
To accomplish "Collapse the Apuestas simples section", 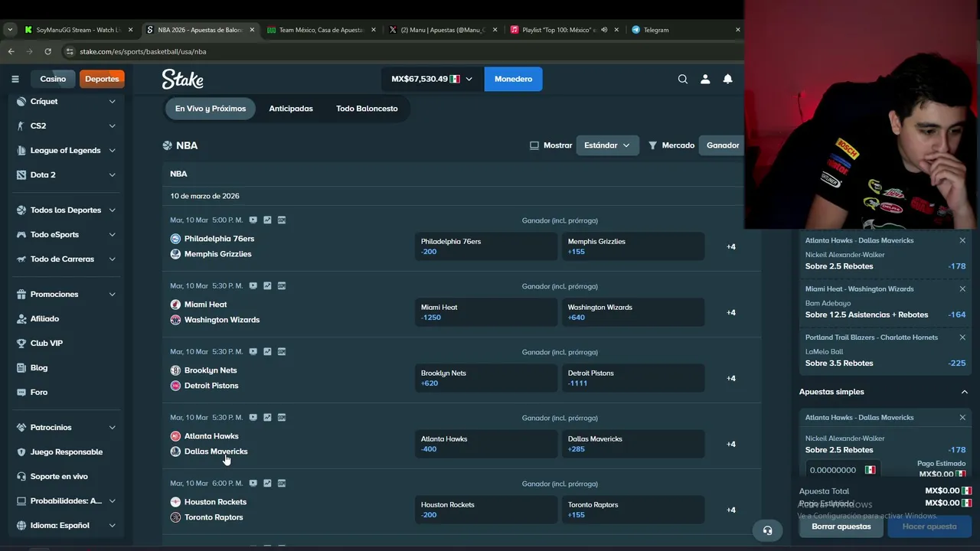I will tap(964, 392).
